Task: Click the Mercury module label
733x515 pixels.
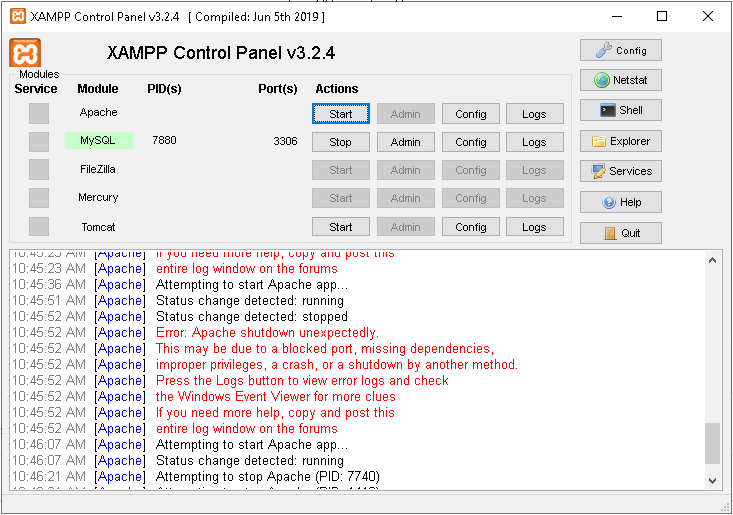Action: (x=98, y=197)
